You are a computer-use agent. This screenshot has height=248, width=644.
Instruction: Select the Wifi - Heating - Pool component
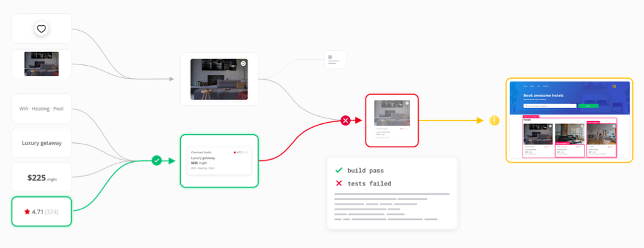coord(42,109)
